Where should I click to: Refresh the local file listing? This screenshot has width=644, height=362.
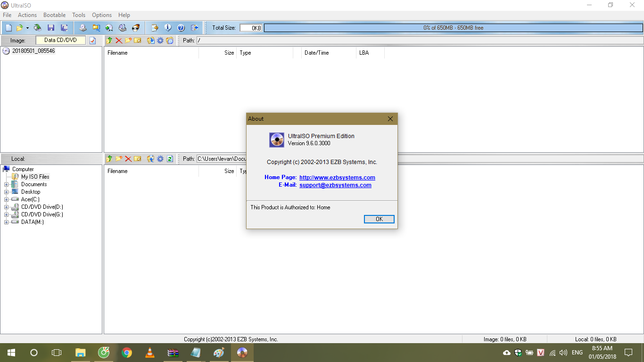[x=169, y=159]
